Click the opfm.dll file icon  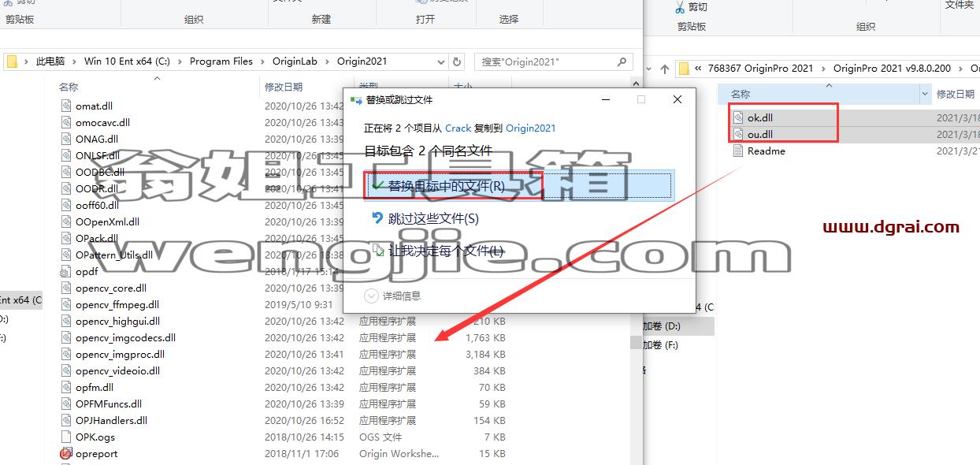[67, 387]
